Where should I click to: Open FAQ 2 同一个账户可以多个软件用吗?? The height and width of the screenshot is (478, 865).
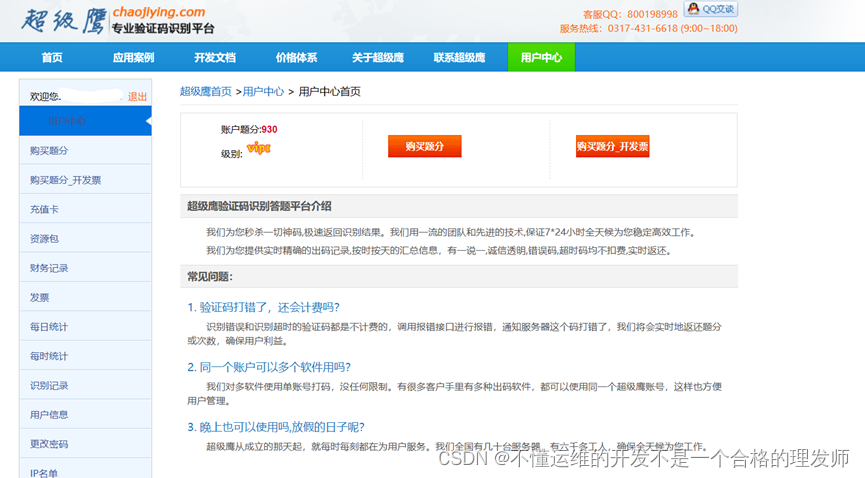[x=269, y=367]
